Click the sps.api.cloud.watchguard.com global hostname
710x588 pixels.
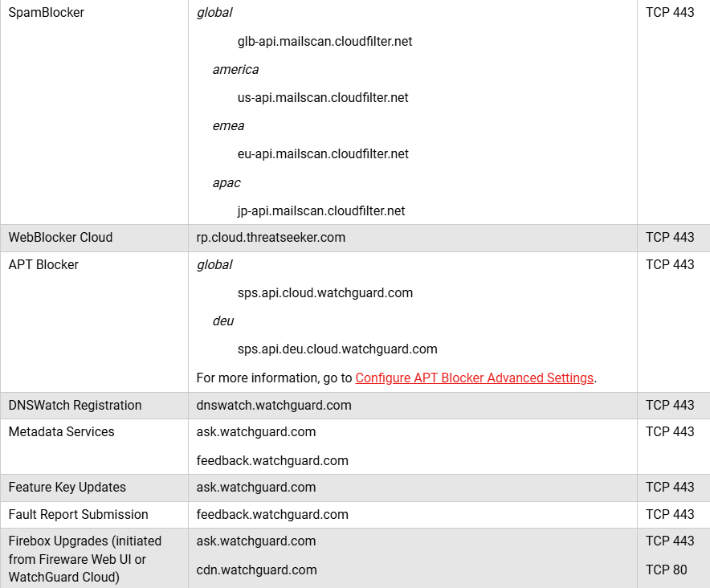[324, 292]
